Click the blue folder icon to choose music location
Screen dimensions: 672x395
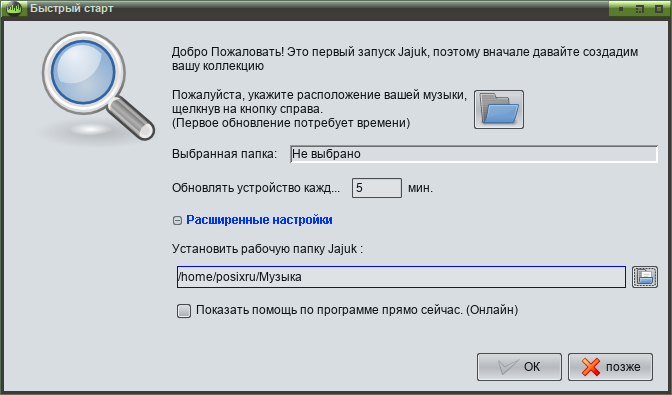click(499, 109)
